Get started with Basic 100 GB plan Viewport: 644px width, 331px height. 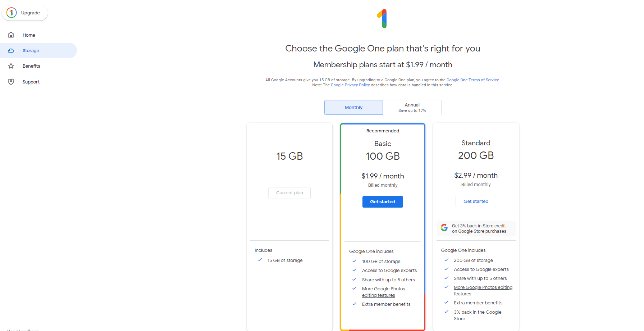point(383,202)
